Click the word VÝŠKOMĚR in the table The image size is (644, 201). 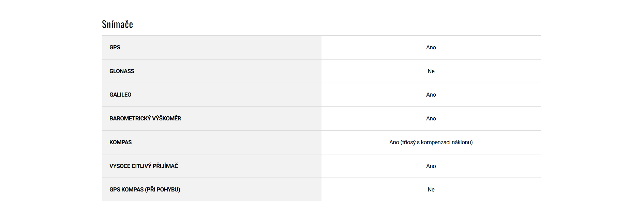point(167,119)
